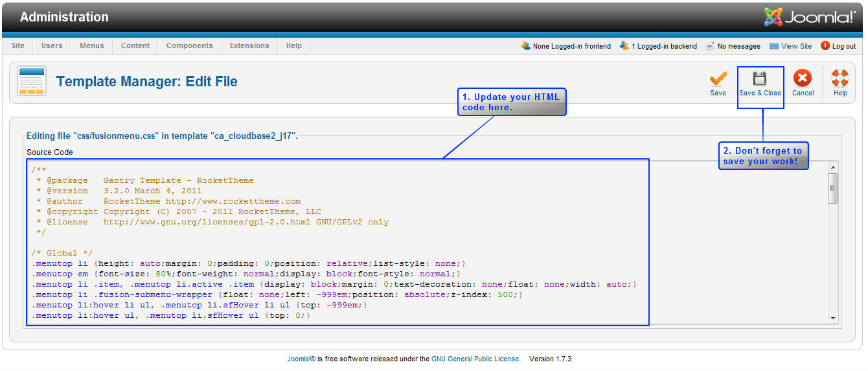Screen dimensions: 868x371
Task: Click the Save & Close floppy icon
Action: point(760,78)
